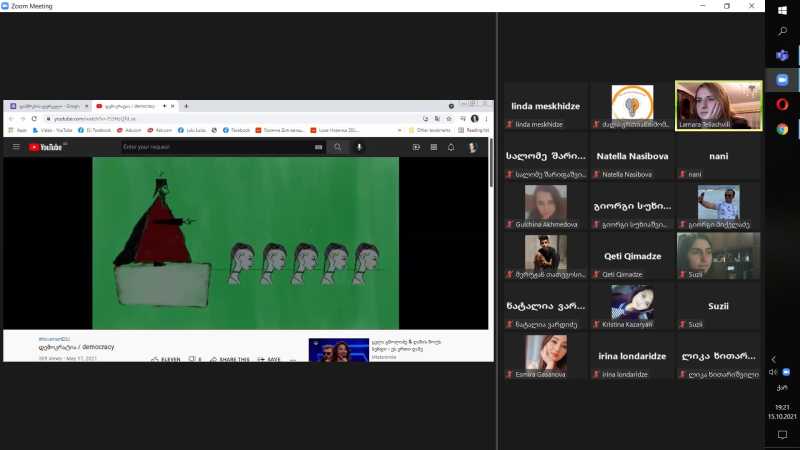Open the YouTube hamburger guide menu
This screenshot has height=450, width=800.
click(x=16, y=147)
